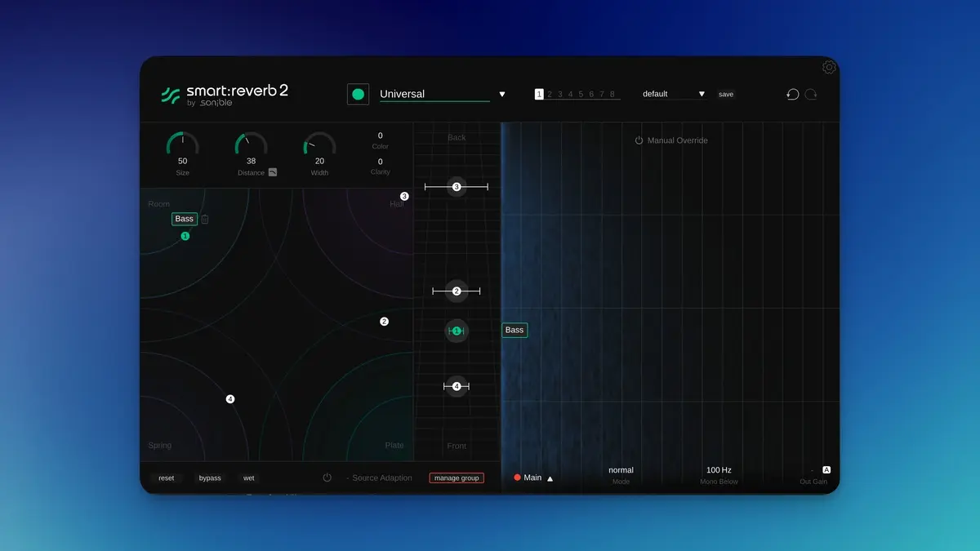The image size is (980, 551).
Task: Click the Hall corner label
Action: click(x=397, y=204)
